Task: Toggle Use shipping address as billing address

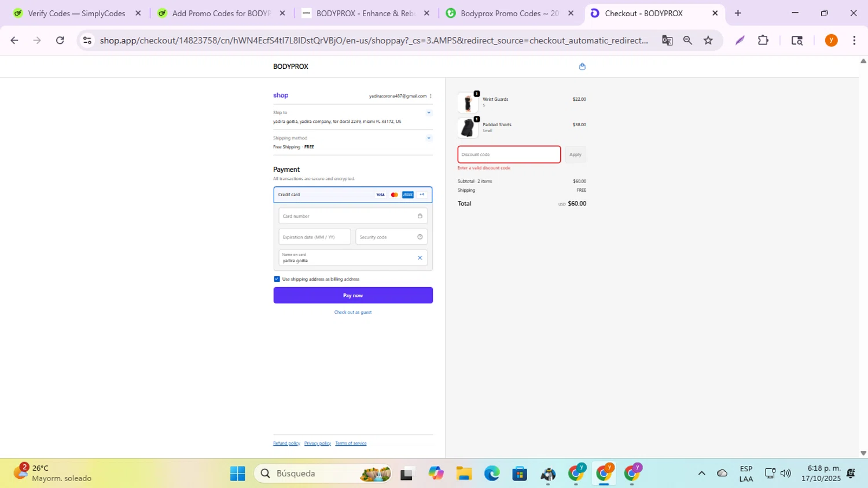Action: 277,279
